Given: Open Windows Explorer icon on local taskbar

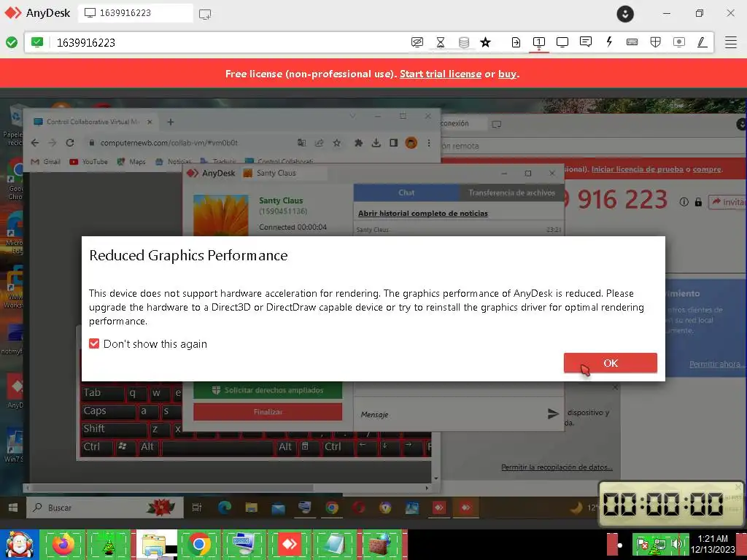Looking at the screenshot, I should 155,544.
